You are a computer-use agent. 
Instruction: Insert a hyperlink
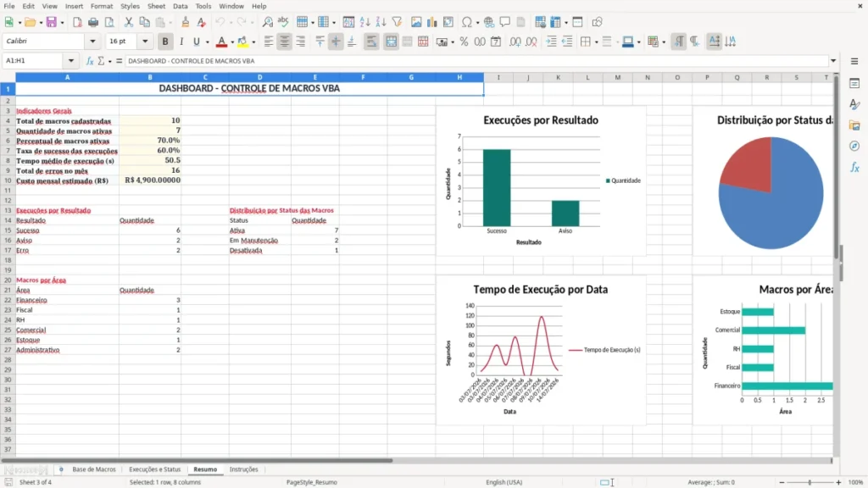point(489,22)
